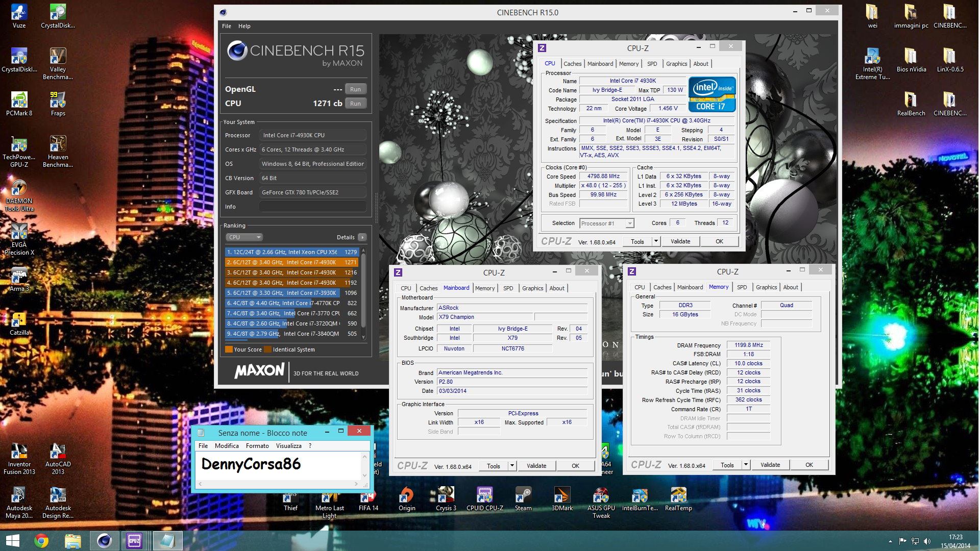Launch EVGA Precision X shortcut
Viewport: 980px width, 551px height.
tap(19, 239)
